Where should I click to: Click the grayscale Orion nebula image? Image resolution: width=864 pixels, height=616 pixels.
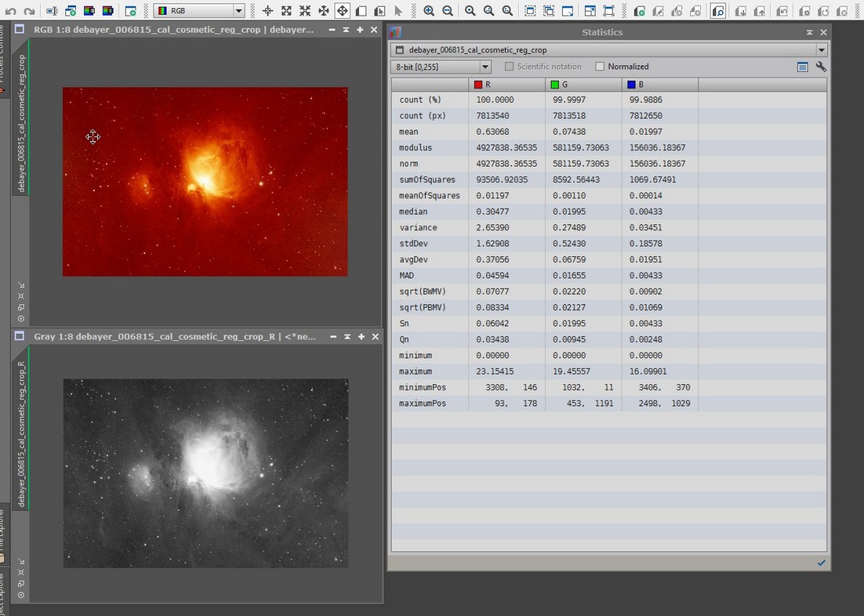205,473
